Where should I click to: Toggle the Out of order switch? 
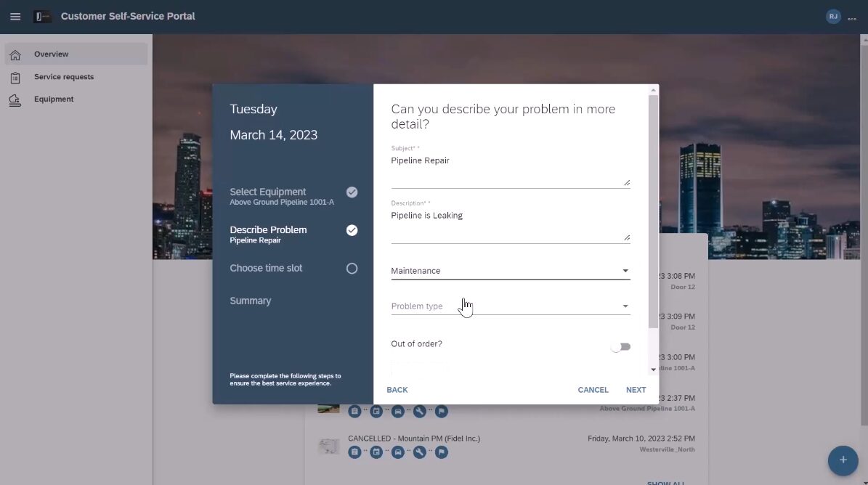pyautogui.click(x=620, y=347)
